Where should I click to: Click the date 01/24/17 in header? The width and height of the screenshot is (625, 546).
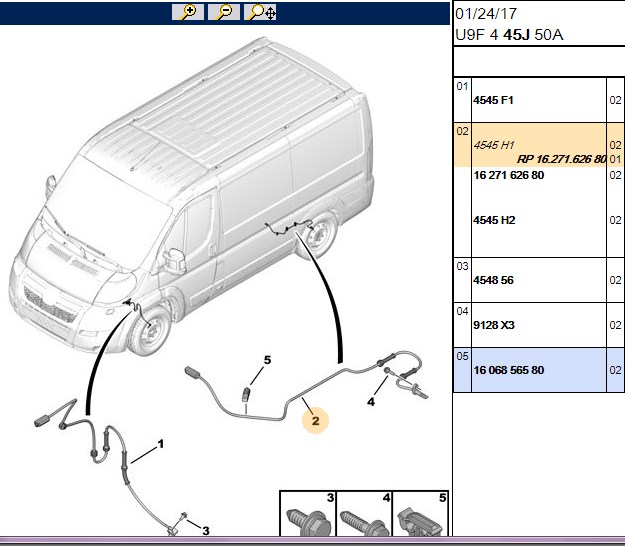[486, 14]
